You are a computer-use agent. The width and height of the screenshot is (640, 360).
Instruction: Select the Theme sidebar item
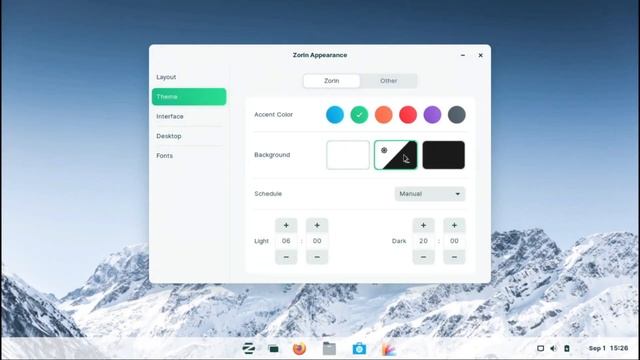(x=189, y=97)
